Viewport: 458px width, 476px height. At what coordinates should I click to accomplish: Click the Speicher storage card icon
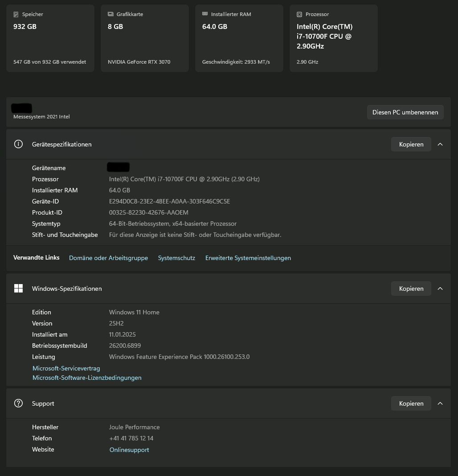point(16,14)
